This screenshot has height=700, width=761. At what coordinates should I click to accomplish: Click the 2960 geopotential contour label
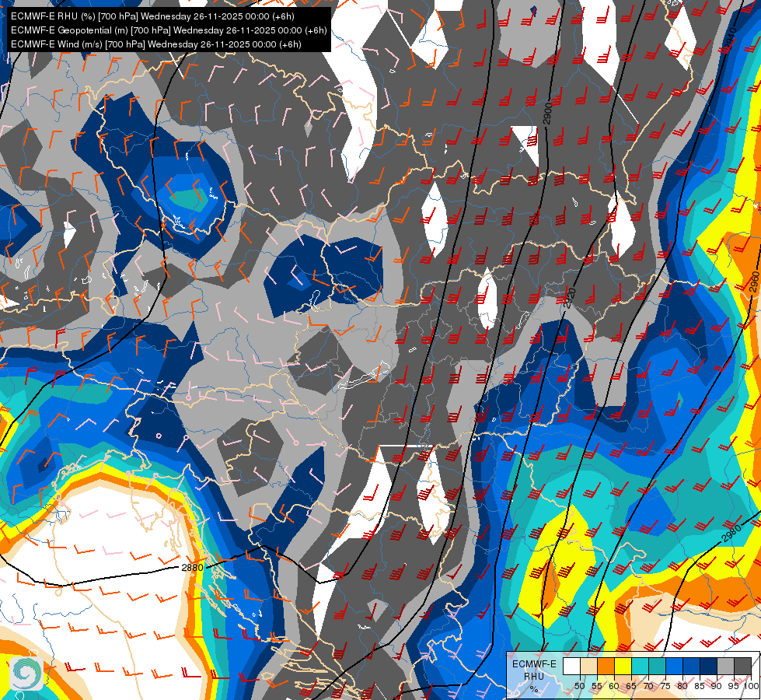pyautogui.click(x=754, y=282)
